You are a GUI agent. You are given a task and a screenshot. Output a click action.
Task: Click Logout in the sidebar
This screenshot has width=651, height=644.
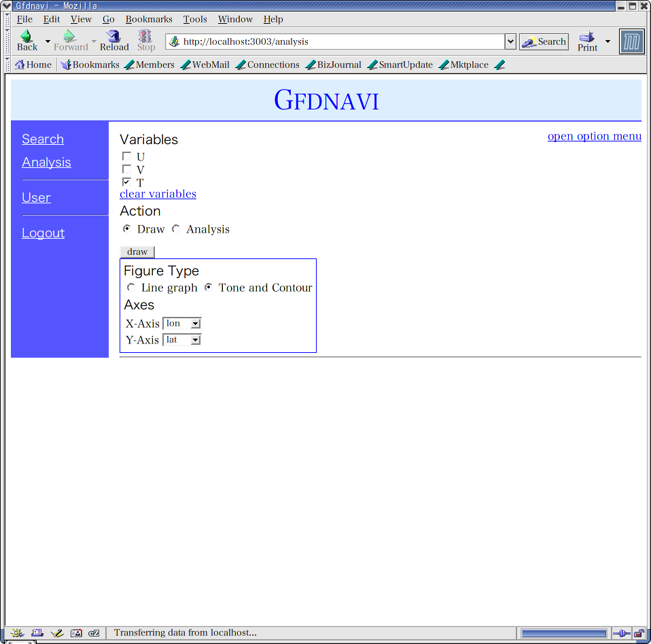[x=43, y=233]
